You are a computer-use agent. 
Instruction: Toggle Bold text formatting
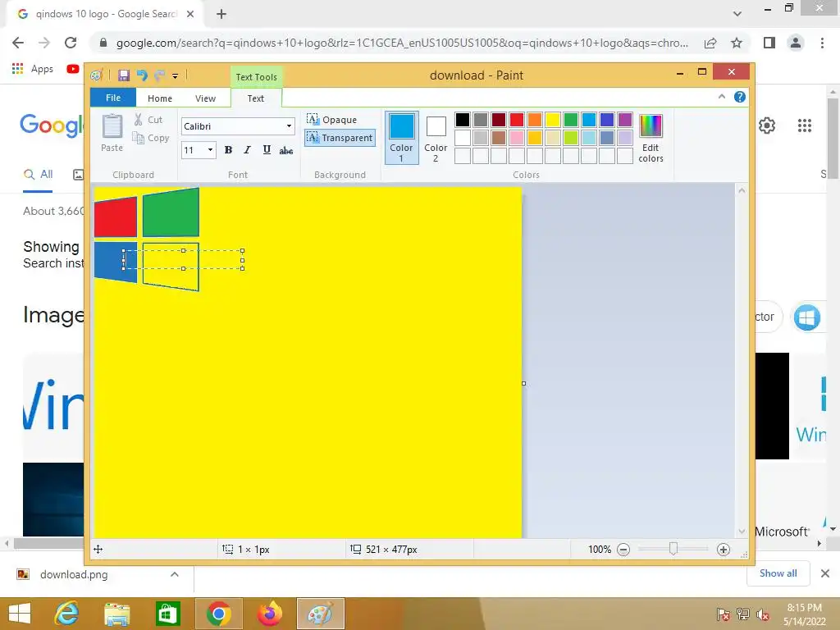click(x=228, y=150)
